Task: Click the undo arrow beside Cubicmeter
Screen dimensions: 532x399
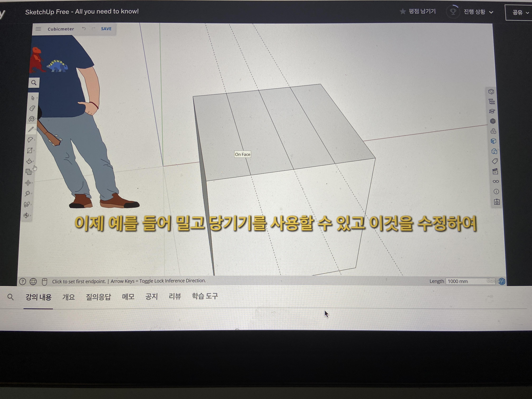Action: pyautogui.click(x=84, y=29)
